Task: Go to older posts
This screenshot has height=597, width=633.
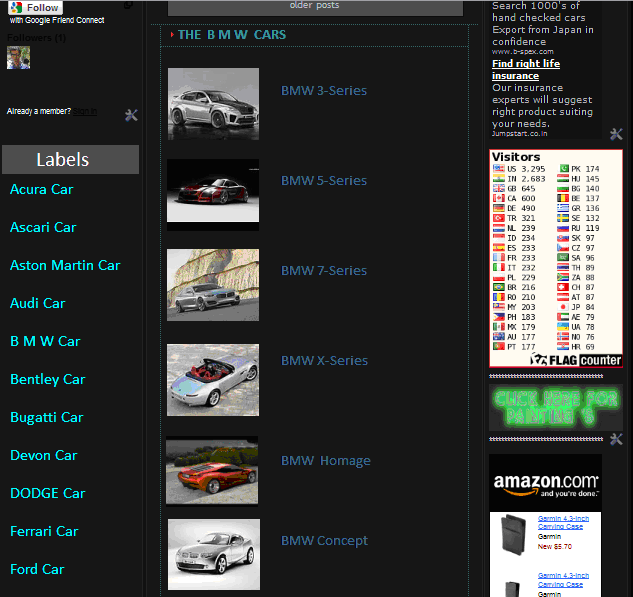Action: point(315,6)
